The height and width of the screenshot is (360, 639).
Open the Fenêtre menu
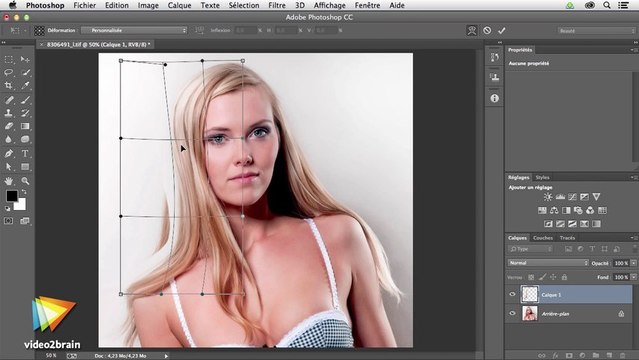click(x=367, y=5)
